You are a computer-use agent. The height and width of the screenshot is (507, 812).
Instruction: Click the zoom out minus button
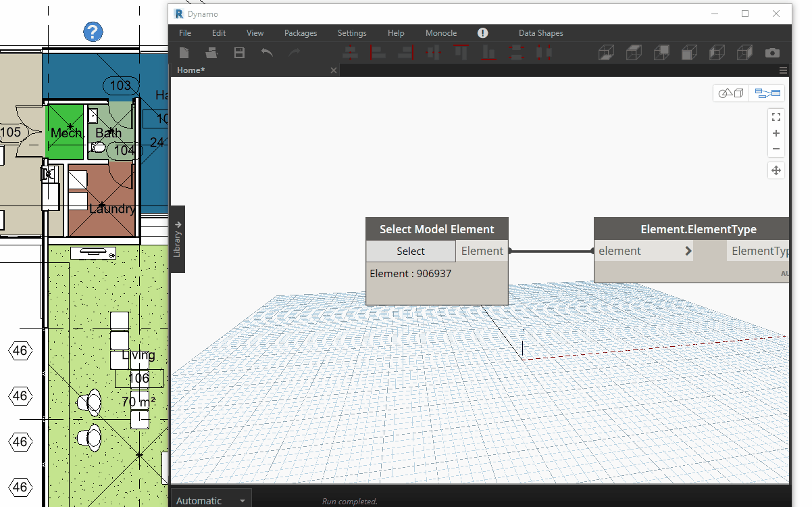click(776, 149)
